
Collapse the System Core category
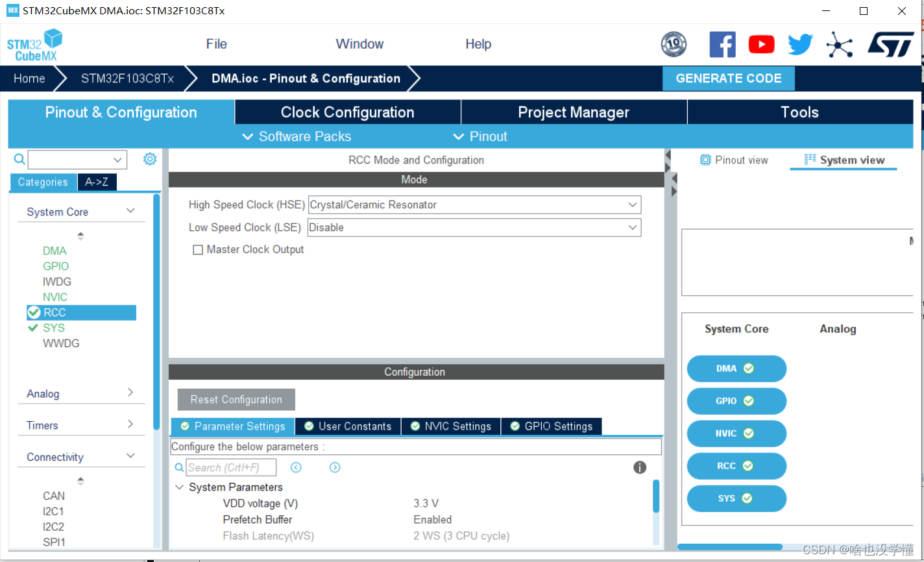130,211
